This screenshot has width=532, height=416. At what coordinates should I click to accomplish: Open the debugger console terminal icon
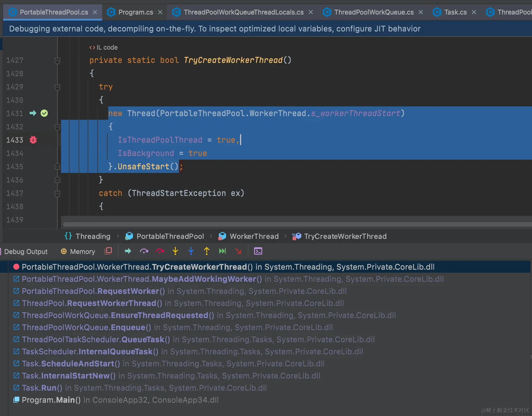(x=258, y=251)
